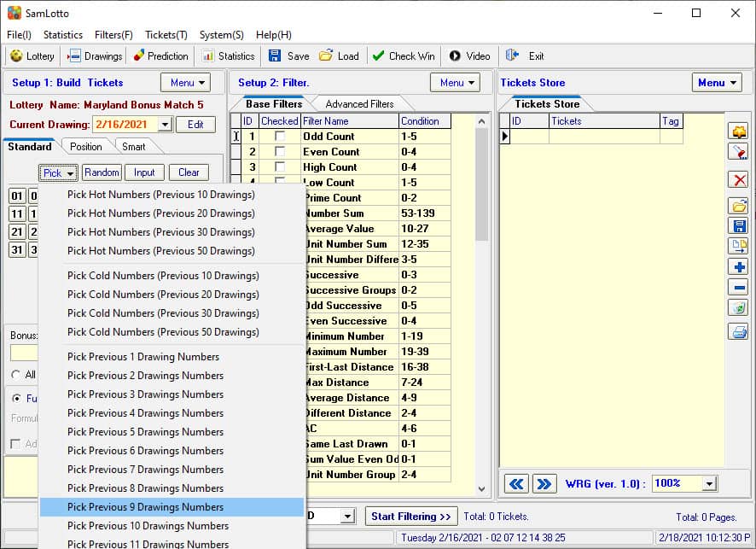
Task: Click the yellow icon at the top of the Tickets Store sidebar
Action: [x=739, y=131]
